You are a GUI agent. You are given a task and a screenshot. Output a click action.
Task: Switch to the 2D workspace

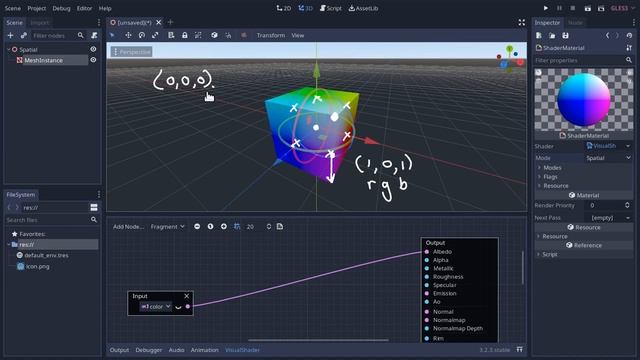(x=284, y=8)
